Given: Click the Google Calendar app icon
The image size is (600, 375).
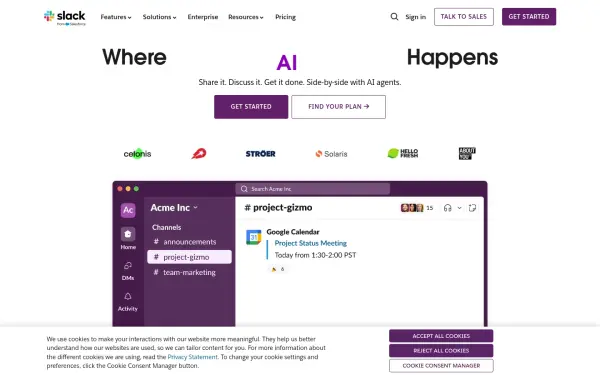Looking at the screenshot, I should [x=253, y=237].
